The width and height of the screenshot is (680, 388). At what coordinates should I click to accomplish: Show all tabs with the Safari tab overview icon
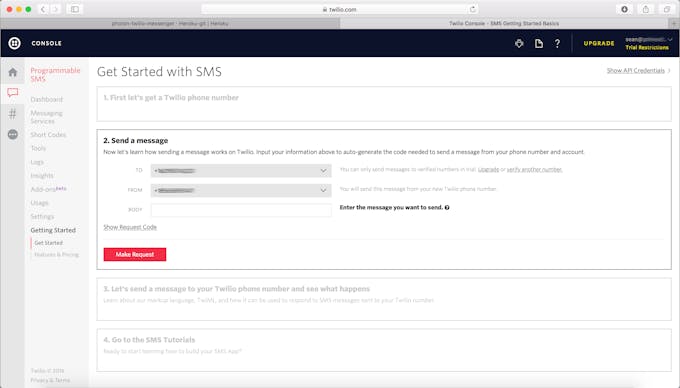coord(667,9)
